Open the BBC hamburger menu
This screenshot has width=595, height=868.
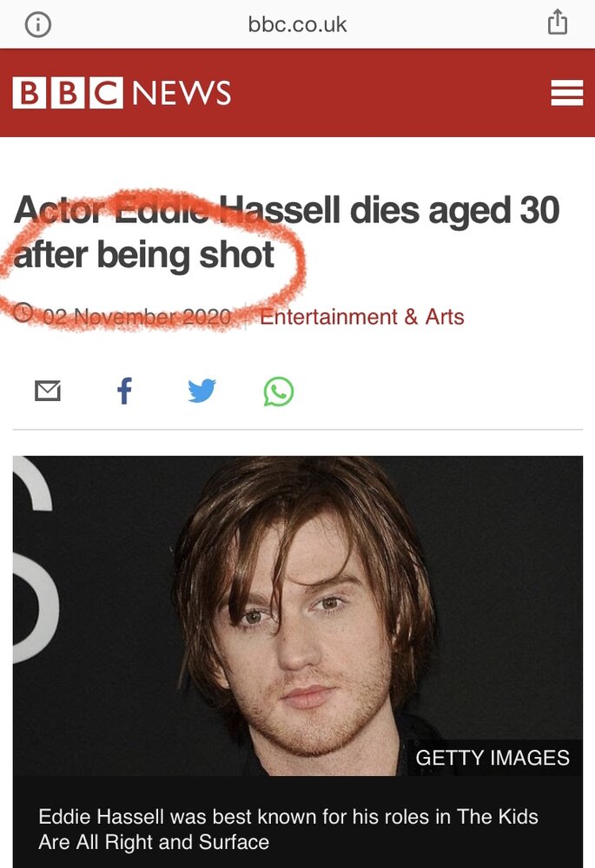[x=566, y=93]
